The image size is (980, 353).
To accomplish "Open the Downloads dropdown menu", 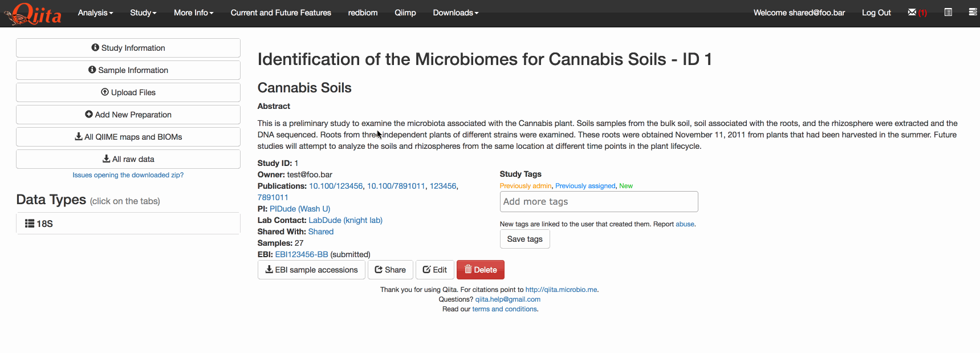I will tap(455, 13).
